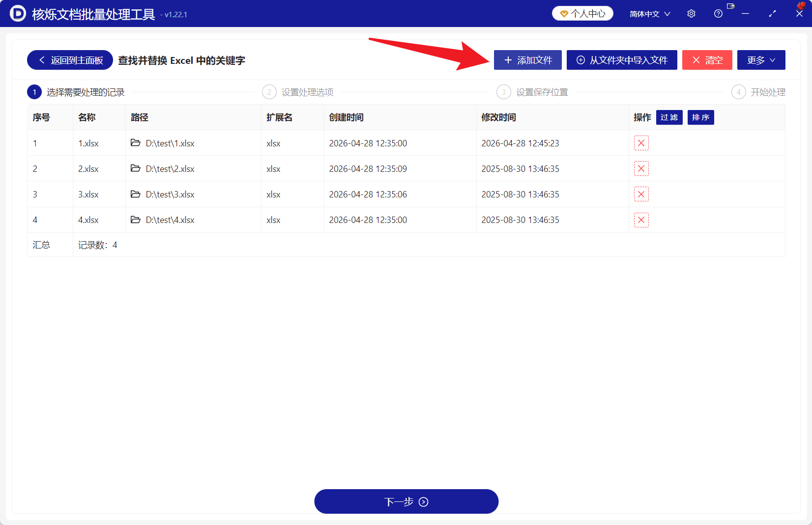Click the plus icon on 添加文件
The image size is (812, 525).
pyautogui.click(x=508, y=59)
